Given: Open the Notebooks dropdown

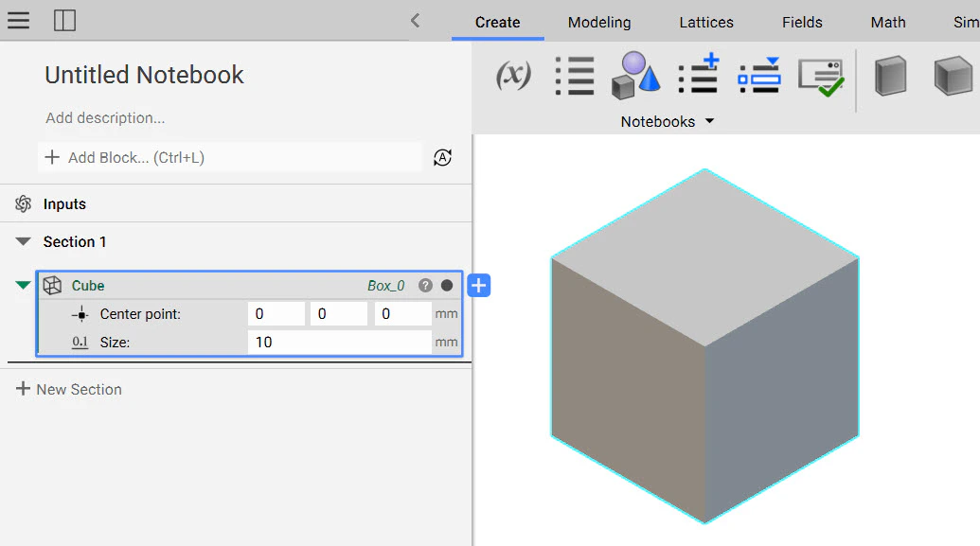Looking at the screenshot, I should (667, 122).
